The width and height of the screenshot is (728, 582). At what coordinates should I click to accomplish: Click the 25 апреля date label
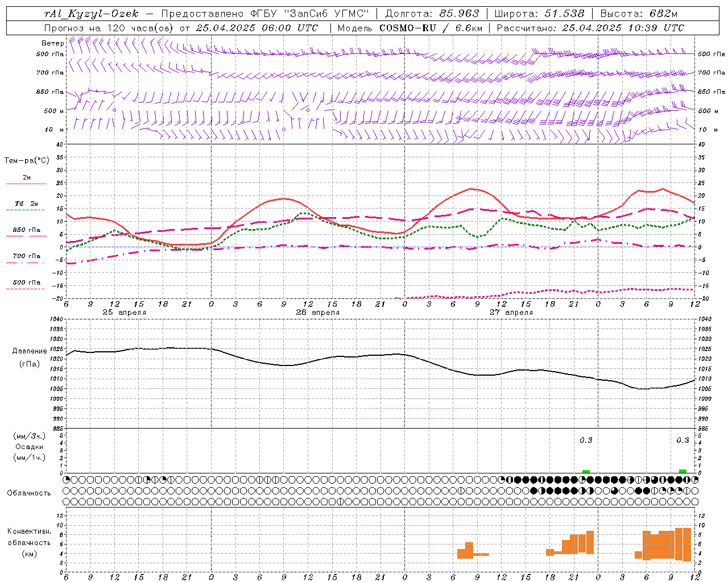124,313
